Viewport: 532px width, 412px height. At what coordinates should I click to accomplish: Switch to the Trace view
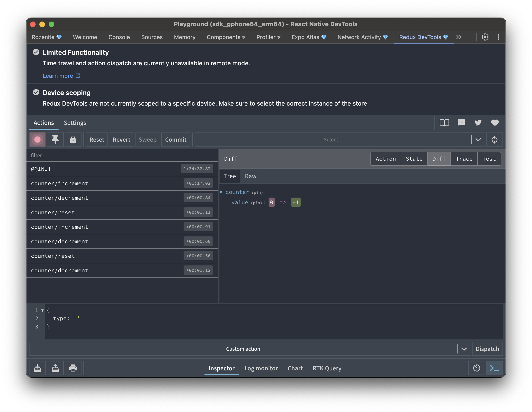click(464, 158)
